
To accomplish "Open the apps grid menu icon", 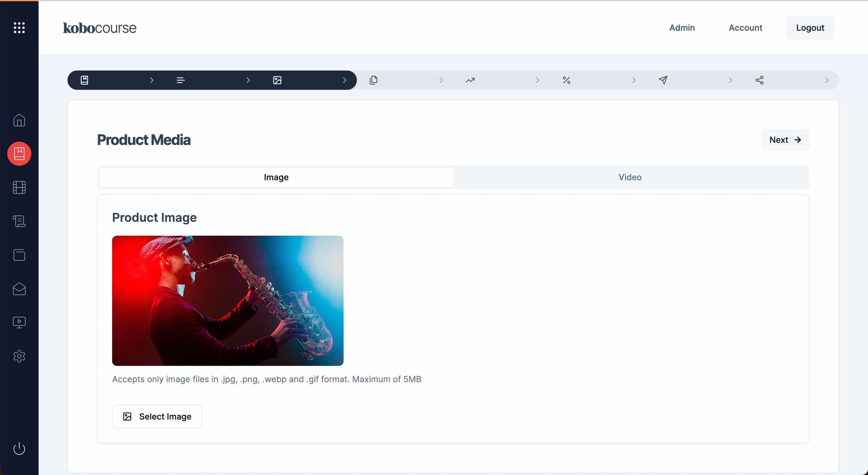I will click(x=19, y=28).
